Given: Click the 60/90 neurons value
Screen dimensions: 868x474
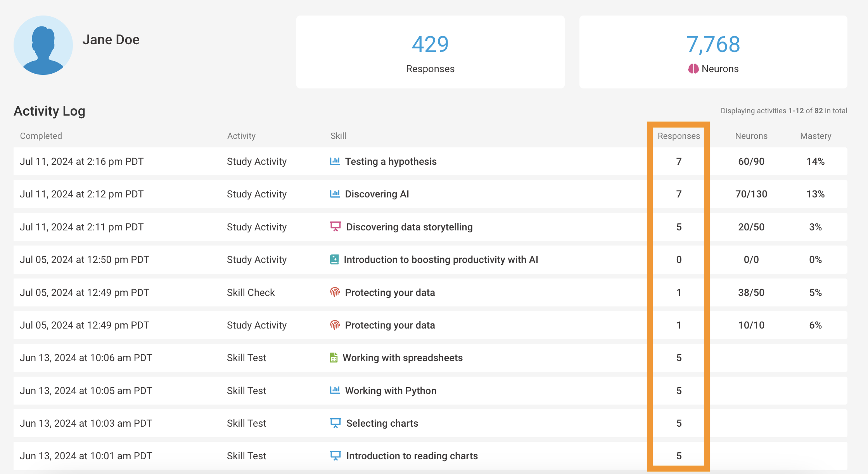Looking at the screenshot, I should pyautogui.click(x=751, y=161).
